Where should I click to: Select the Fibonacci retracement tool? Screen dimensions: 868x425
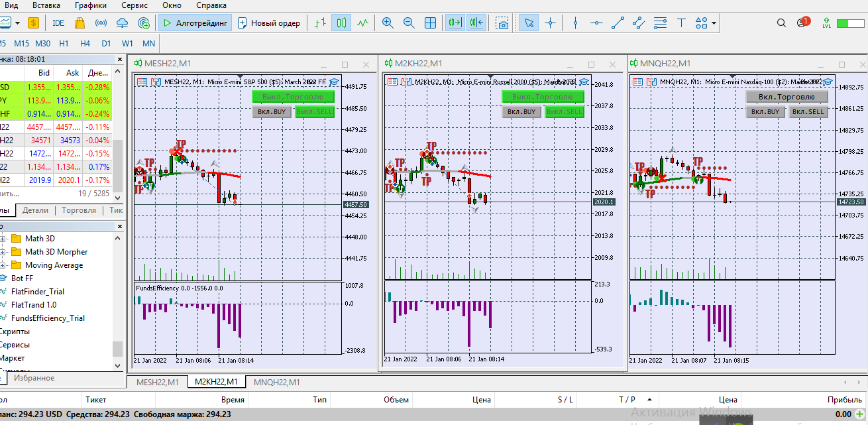pos(660,23)
